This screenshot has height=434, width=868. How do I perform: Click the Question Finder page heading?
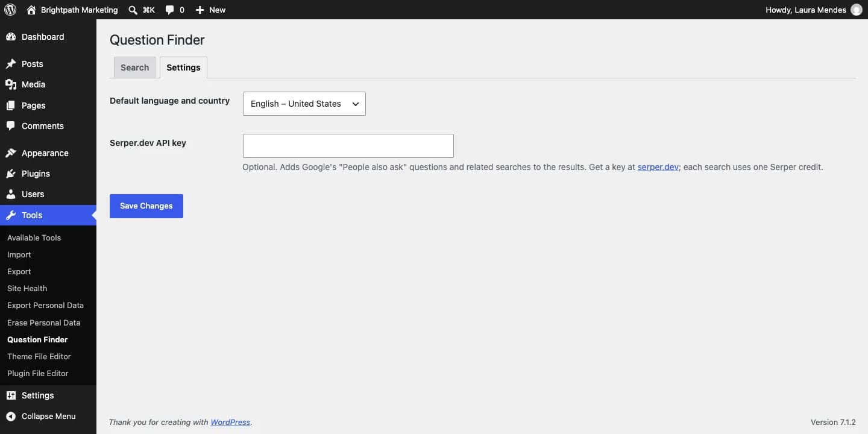157,40
